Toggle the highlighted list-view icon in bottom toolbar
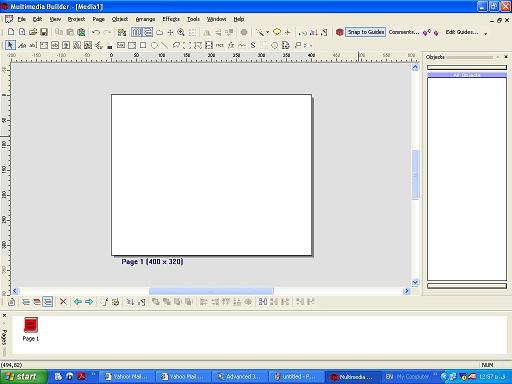 48,302
